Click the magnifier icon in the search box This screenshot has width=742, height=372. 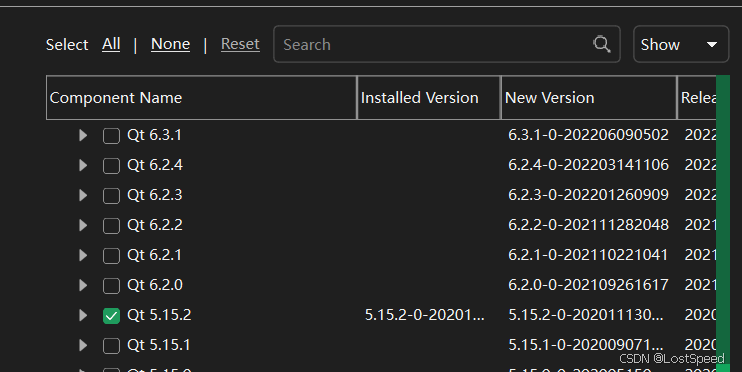601,44
